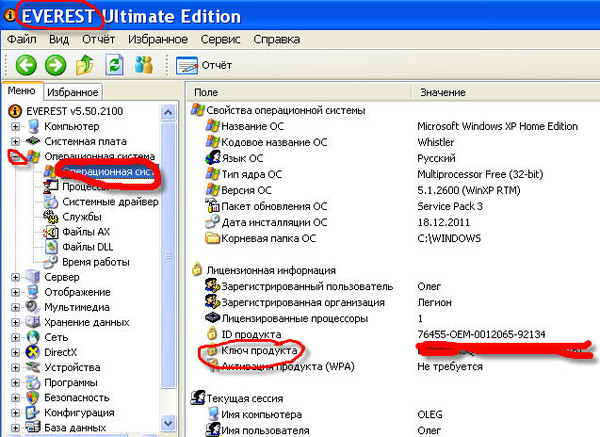Screen dimensions: 600x437
Task: Click the lock icon beside Лицензионная информация
Action: [197, 270]
